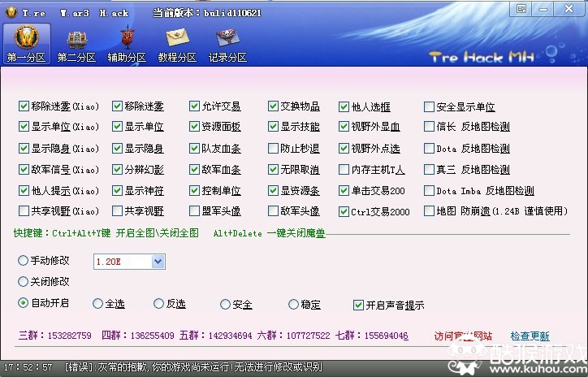Viewport: 588px width, 377px height.
Task: Toggle 显资源条 checkbox
Action: pyautogui.click(x=273, y=191)
